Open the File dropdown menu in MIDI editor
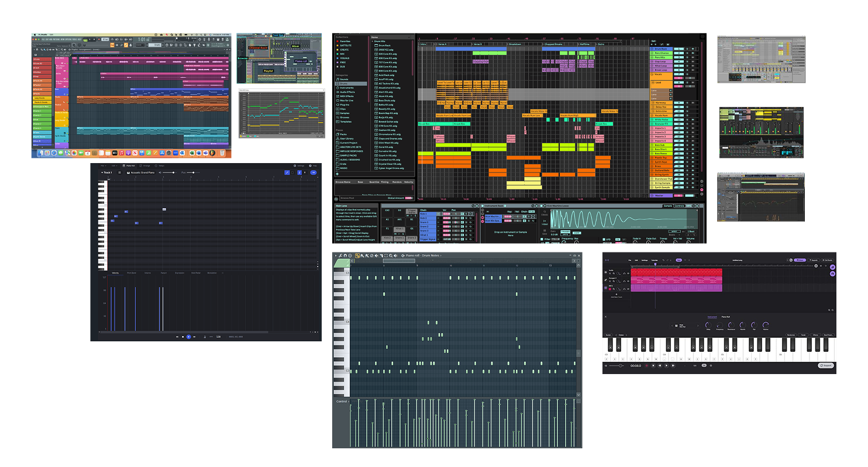The width and height of the screenshot is (868, 467). [x=102, y=165]
